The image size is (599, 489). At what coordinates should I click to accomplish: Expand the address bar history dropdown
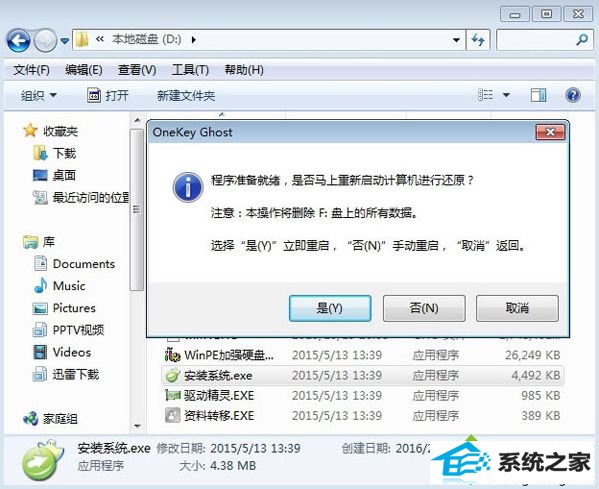456,40
